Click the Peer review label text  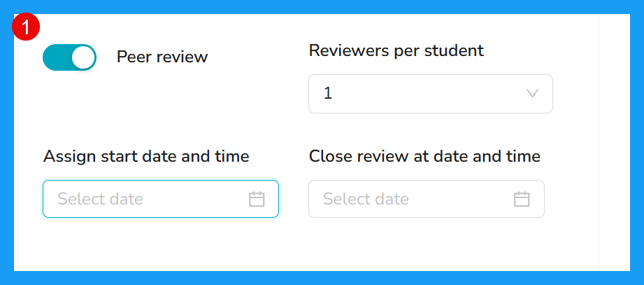[162, 57]
